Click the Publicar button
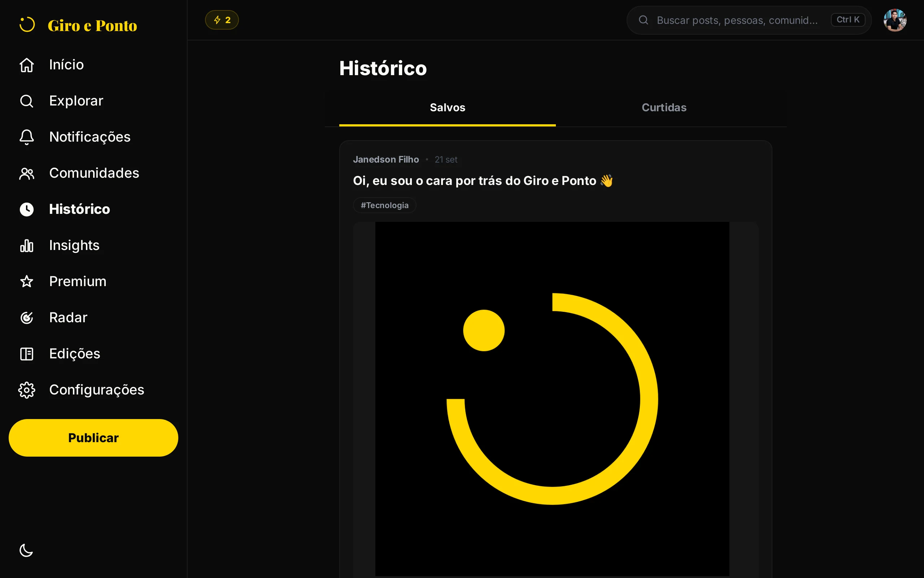Viewport: 924px width, 578px height. click(93, 438)
